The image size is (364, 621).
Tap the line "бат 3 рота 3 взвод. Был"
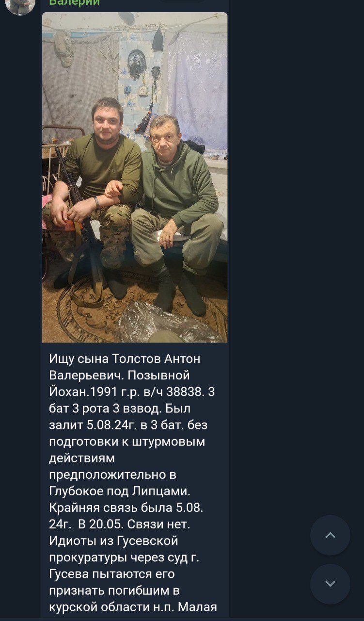pos(123,409)
